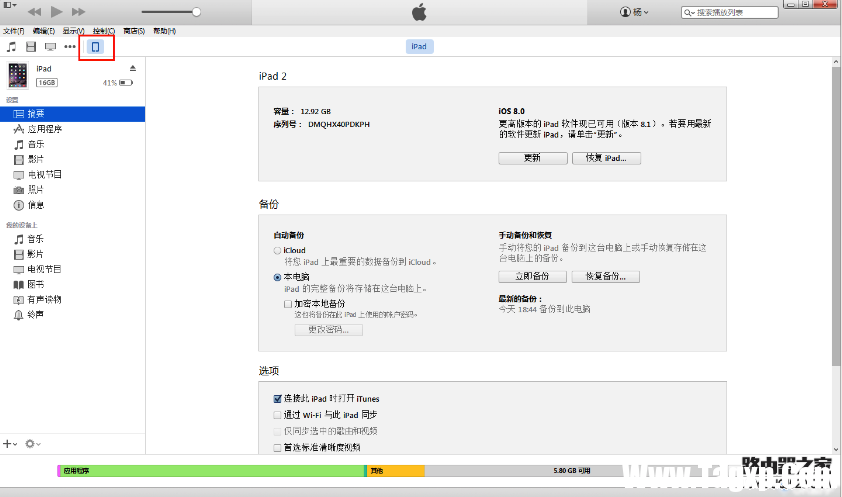Click the 41% battery indicator
The image size is (842, 497).
[x=118, y=83]
